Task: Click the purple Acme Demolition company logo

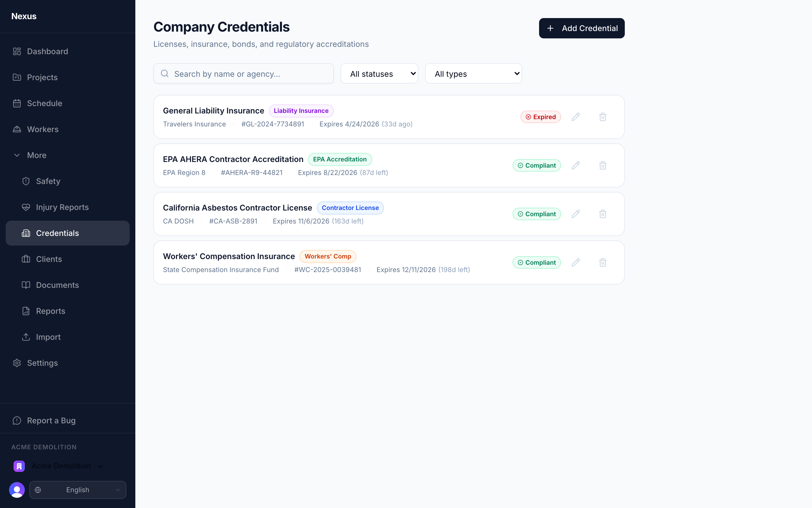Action: [x=19, y=466]
